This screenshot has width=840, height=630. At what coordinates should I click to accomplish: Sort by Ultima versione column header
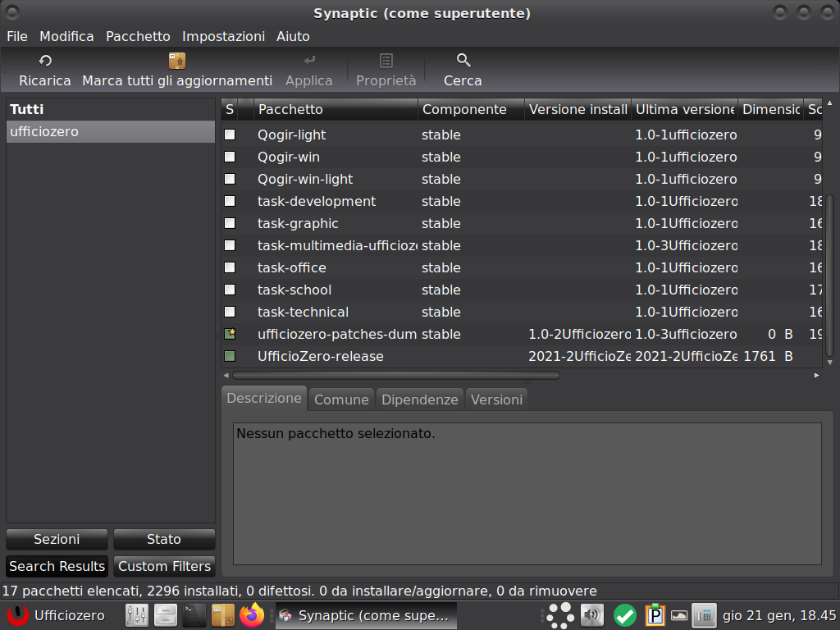684,109
